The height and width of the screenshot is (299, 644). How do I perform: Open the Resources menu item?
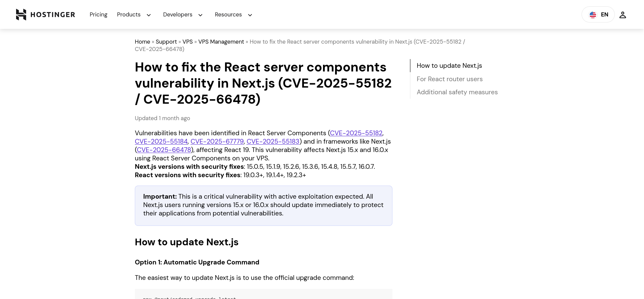[228, 14]
